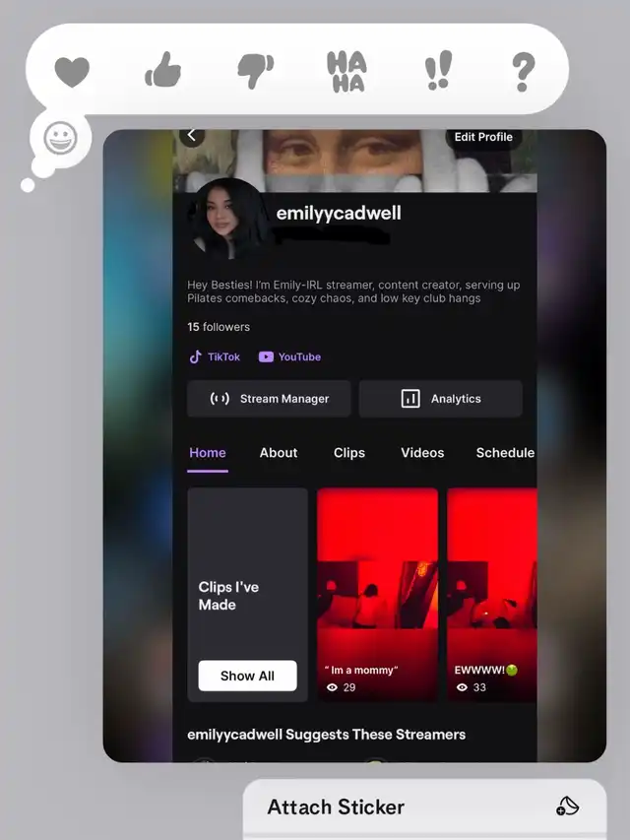This screenshot has width=630, height=840.
Task: Open the TikTok profile link
Action: [215, 356]
